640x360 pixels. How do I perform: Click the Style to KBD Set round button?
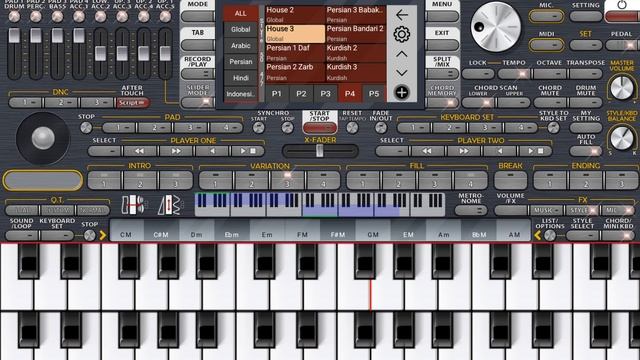pyautogui.click(x=553, y=128)
